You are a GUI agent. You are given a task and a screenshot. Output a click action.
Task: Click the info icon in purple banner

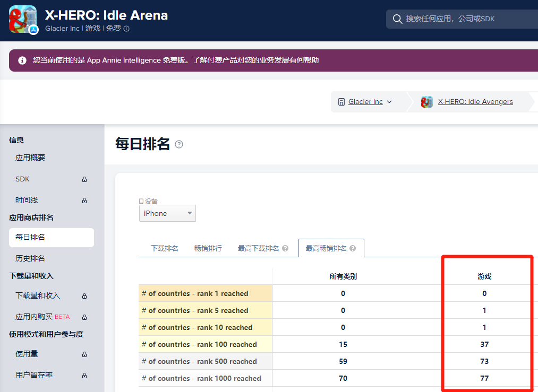[22, 60]
